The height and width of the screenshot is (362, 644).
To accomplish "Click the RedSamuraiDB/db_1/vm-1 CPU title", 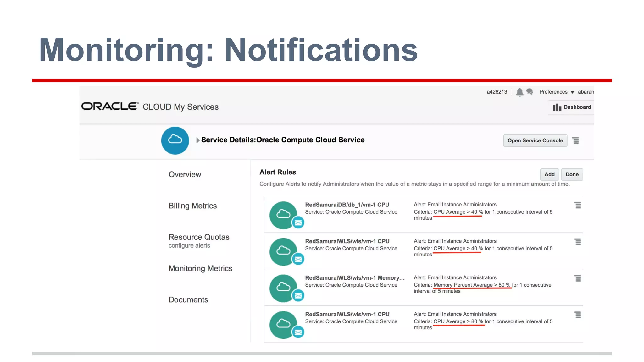I will click(347, 205).
